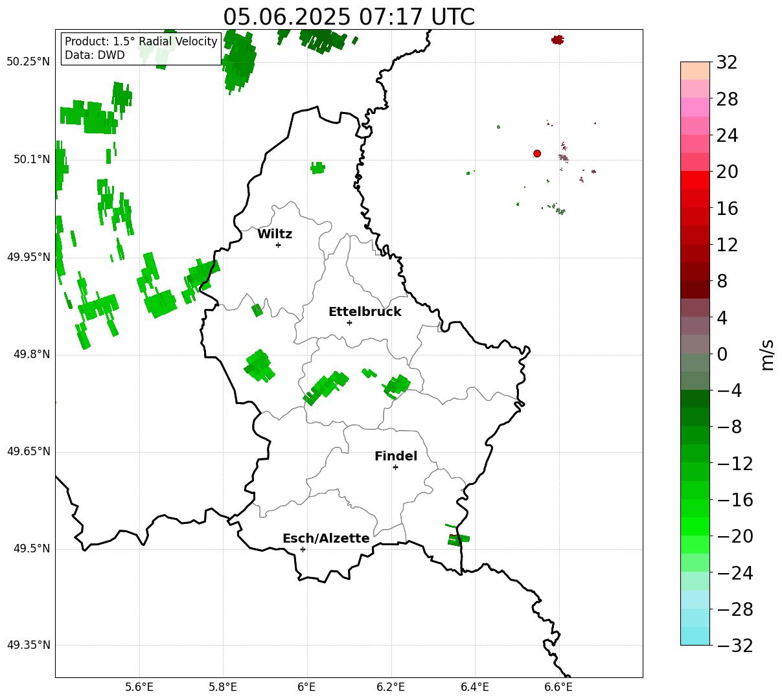The image size is (782, 700).
Task: Click the 5.6°E longitude label
Action: point(139,687)
